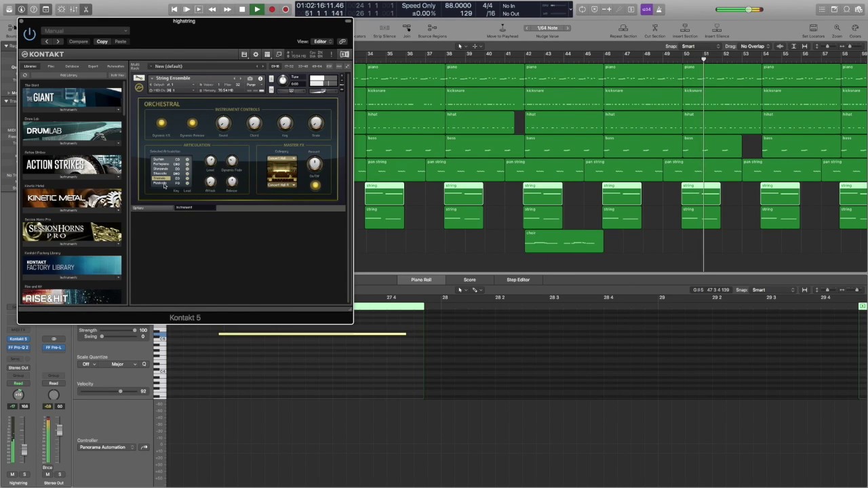Open Kontakt Libraries tab

point(31,66)
